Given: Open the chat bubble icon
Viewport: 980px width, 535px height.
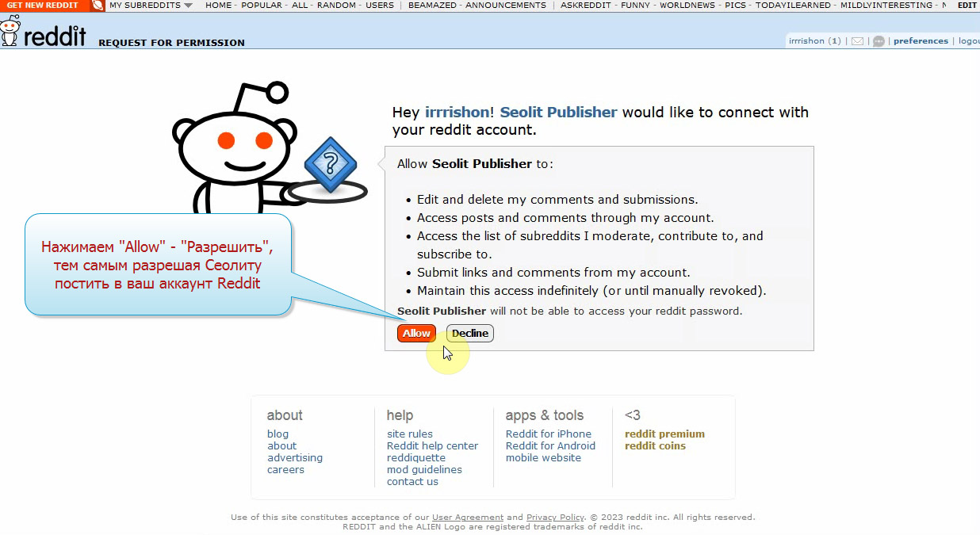Looking at the screenshot, I should click(879, 41).
